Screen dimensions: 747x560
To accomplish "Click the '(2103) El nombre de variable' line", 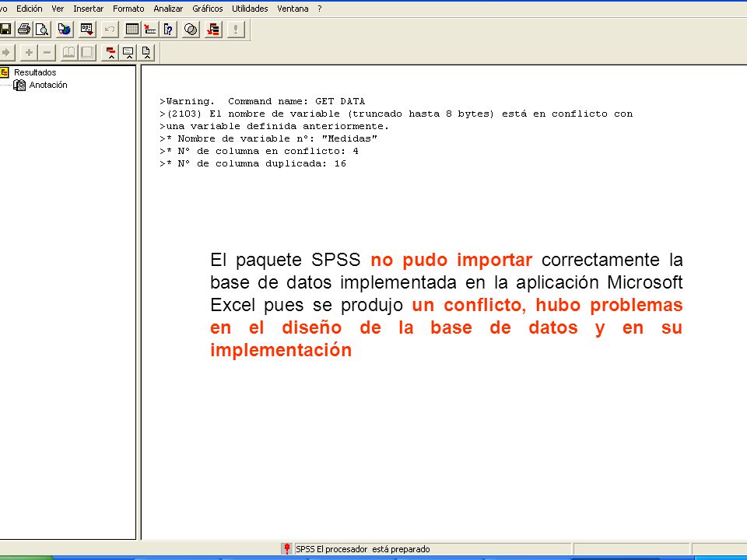I will coord(396,114).
